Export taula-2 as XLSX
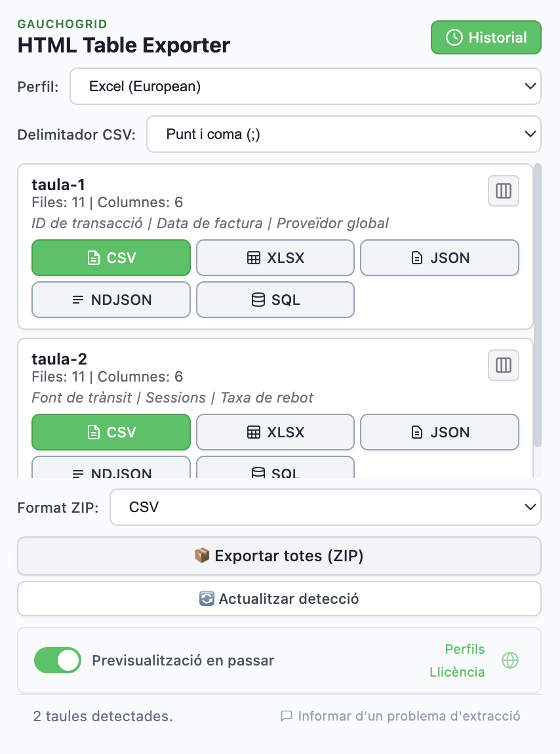The height and width of the screenshot is (754, 560). click(x=275, y=432)
